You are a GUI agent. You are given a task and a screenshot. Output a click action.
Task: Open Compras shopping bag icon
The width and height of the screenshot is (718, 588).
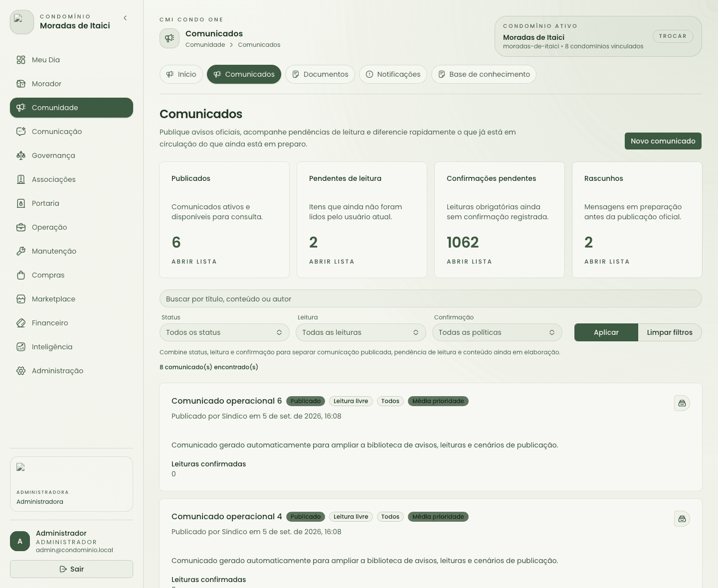(21, 275)
